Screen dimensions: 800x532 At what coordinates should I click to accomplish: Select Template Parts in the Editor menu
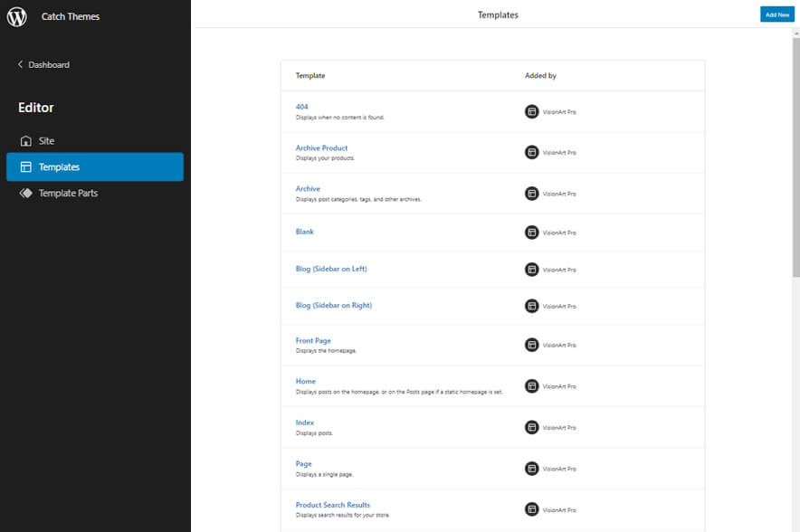(x=68, y=193)
